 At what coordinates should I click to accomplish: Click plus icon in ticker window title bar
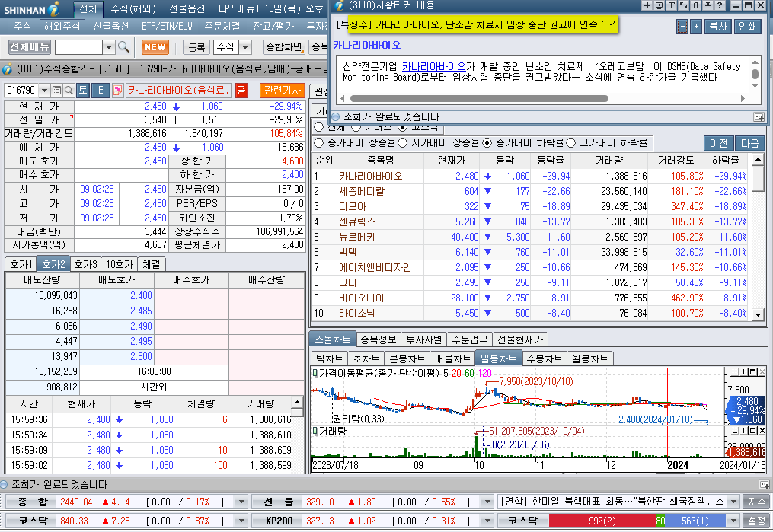pos(647,5)
